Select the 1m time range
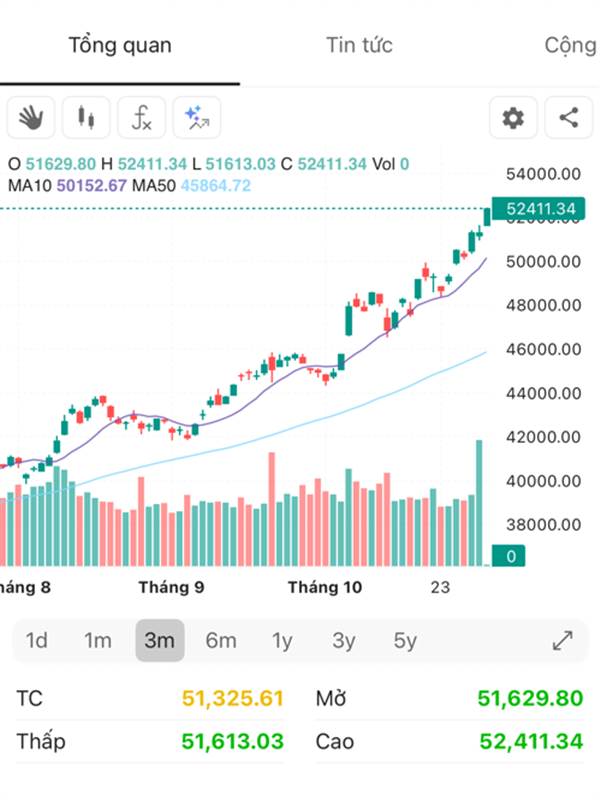The width and height of the screenshot is (600, 800). [x=98, y=641]
